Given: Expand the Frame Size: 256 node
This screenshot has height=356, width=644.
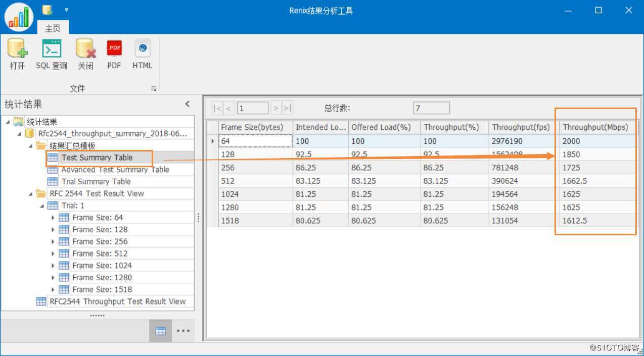Looking at the screenshot, I should point(53,241).
